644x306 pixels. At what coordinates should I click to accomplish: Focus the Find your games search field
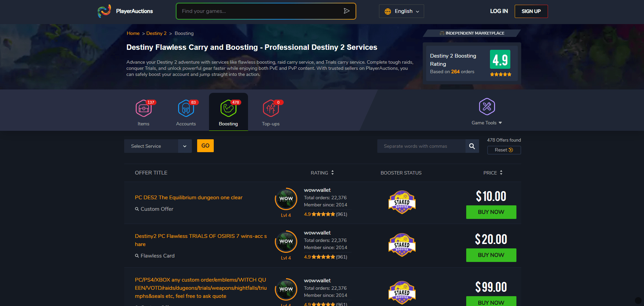pyautogui.click(x=260, y=11)
